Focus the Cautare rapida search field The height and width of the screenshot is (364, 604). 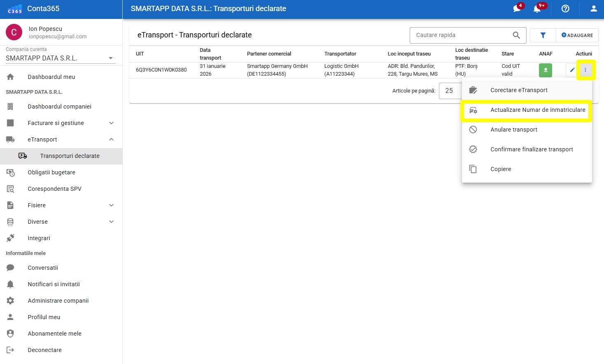[x=461, y=35]
